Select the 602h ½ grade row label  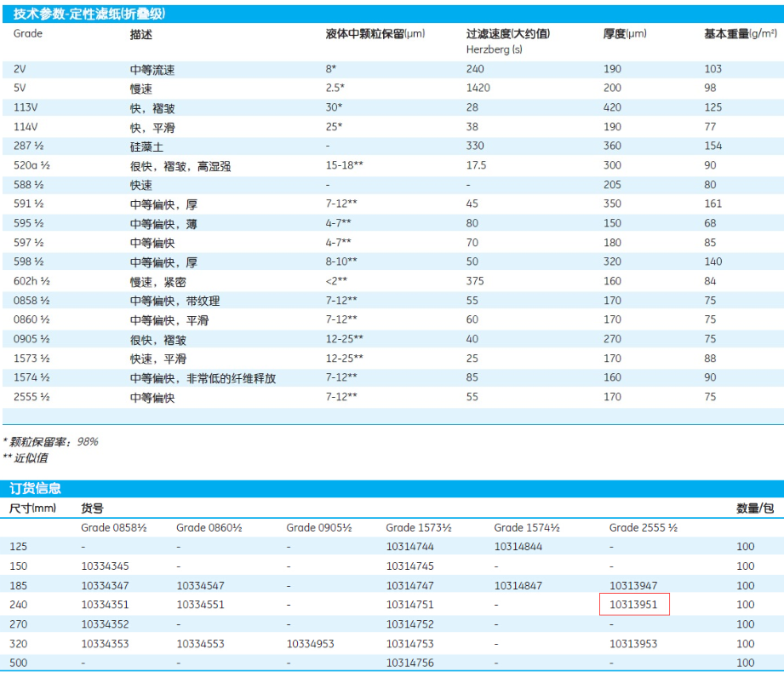31,281
